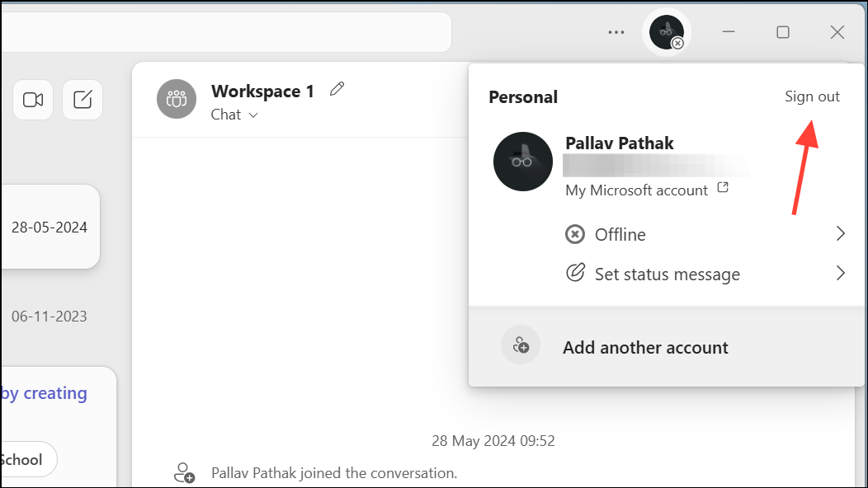The height and width of the screenshot is (488, 868).
Task: Open a new chat with the compose icon
Action: [x=83, y=99]
